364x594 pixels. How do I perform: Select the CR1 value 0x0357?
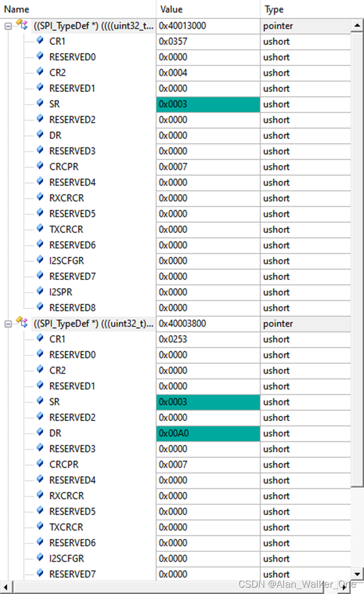coord(208,42)
